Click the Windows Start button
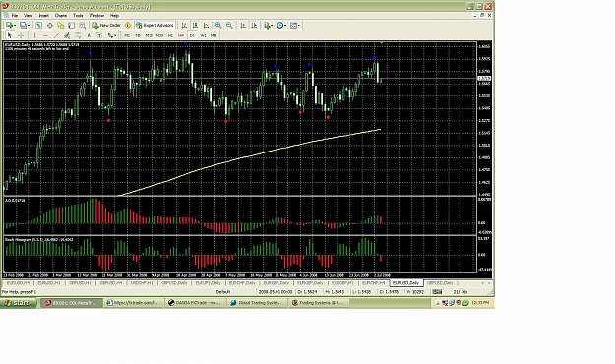Viewport: 615px width, 364px height. pos(18,303)
